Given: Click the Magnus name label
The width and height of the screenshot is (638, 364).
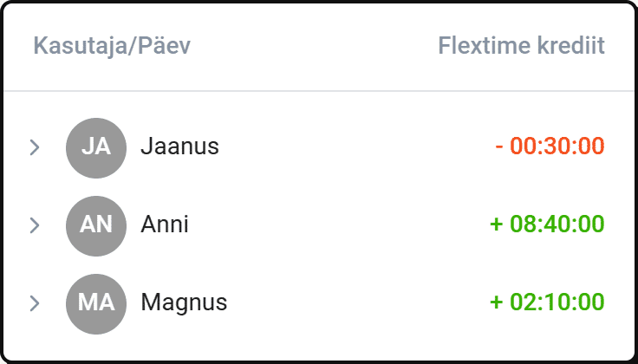Looking at the screenshot, I should pyautogui.click(x=184, y=303).
